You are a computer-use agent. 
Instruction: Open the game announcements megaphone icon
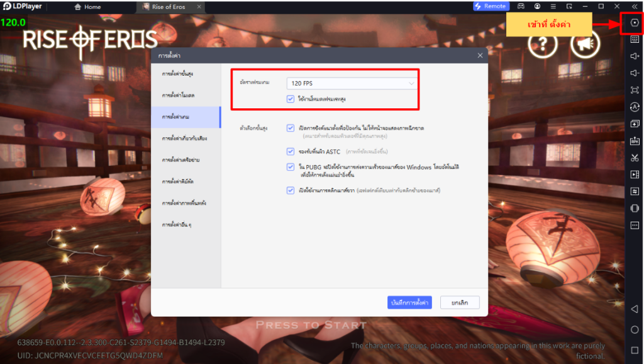[x=585, y=43]
